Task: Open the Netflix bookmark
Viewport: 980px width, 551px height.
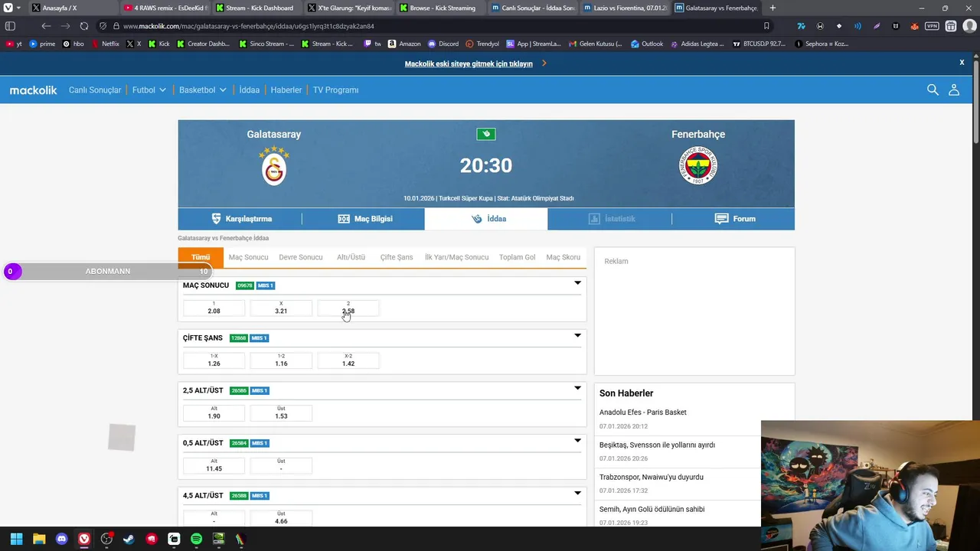Action: [105, 44]
